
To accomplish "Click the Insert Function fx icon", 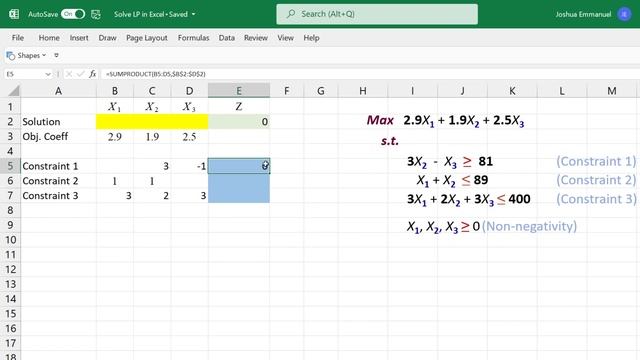I will click(x=93, y=74).
